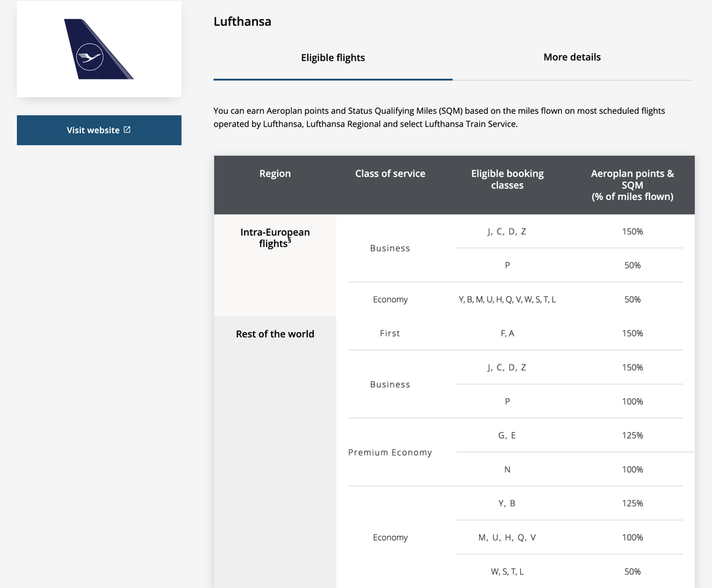This screenshot has width=712, height=588.
Task: Click the 125% value for Y, B
Action: (x=632, y=503)
